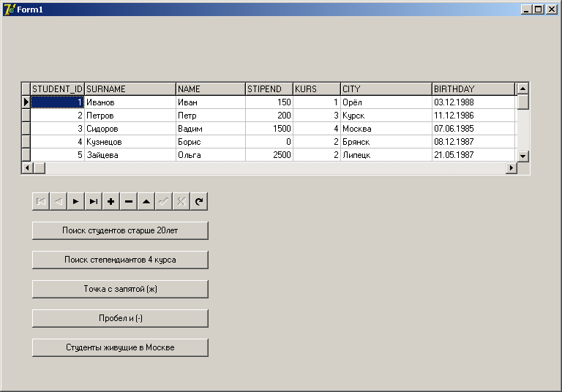
Task: Select city cell 'Курск'
Action: pyautogui.click(x=386, y=116)
